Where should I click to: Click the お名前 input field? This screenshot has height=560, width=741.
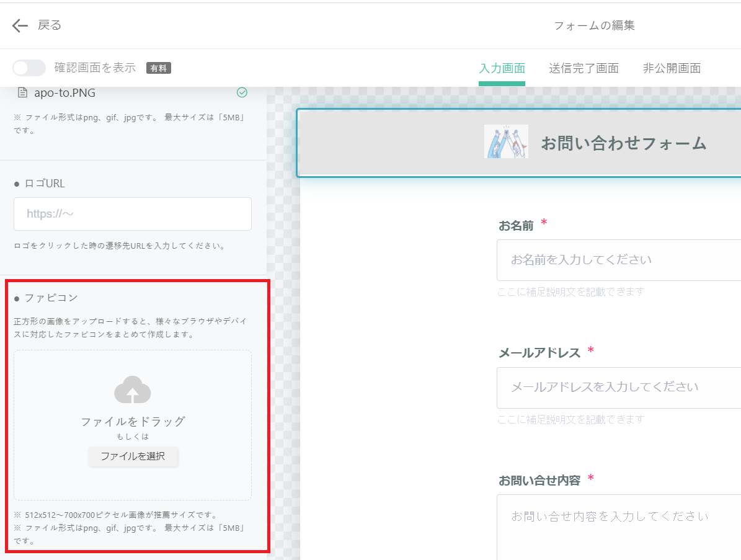[x=618, y=260]
